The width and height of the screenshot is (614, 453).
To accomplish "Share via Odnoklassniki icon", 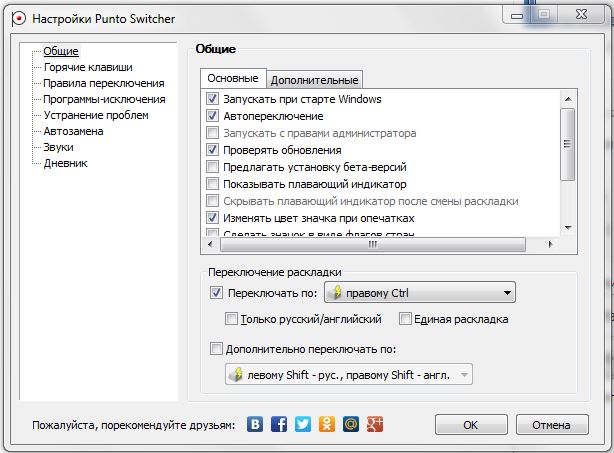I will click(x=327, y=424).
